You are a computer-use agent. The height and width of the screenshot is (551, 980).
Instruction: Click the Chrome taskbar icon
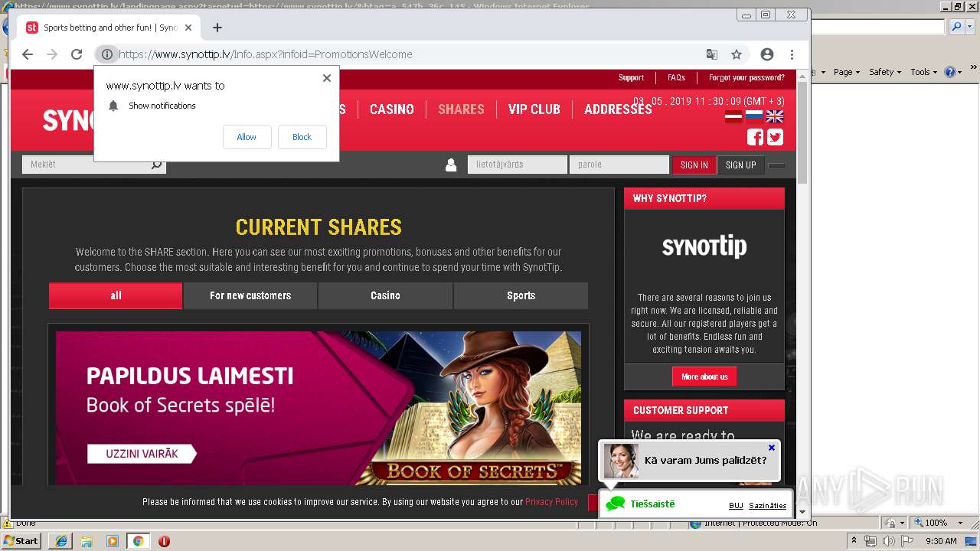(x=139, y=541)
